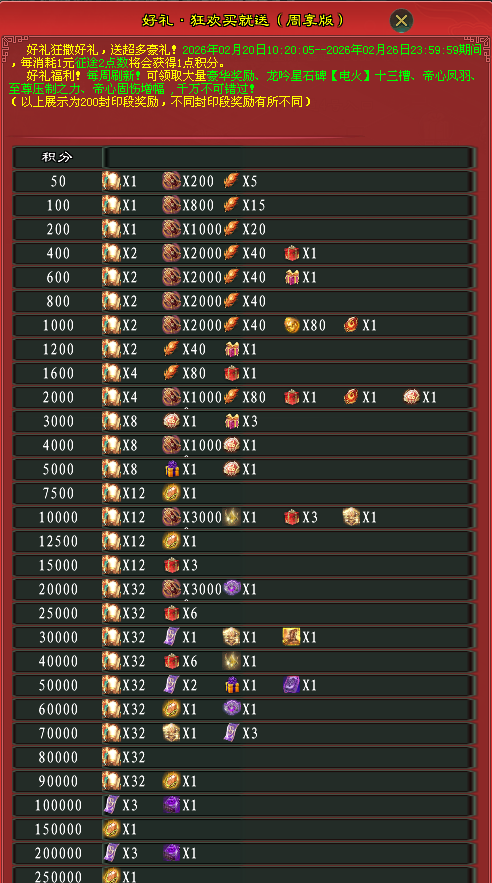
Task: Click the stone tablet icon in the 70000 row
Action: 171,733
